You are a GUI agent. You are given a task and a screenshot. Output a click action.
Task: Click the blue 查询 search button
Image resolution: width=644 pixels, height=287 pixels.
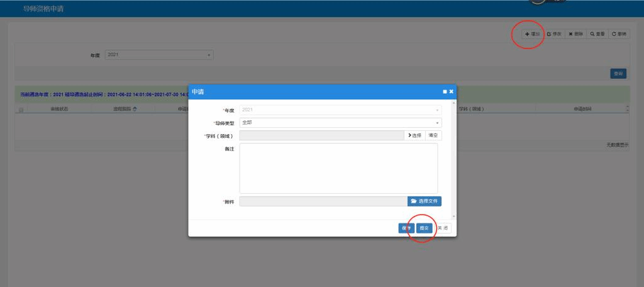pos(618,74)
